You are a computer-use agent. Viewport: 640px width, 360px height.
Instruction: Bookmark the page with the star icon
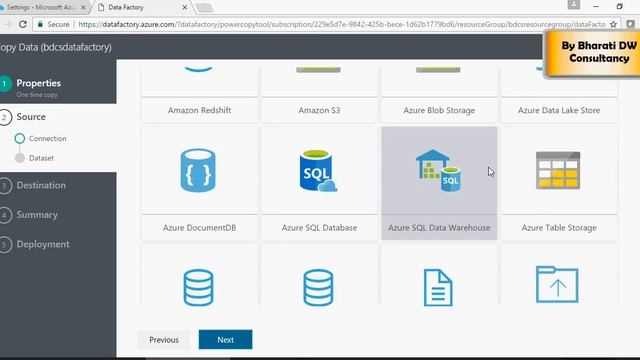tap(613, 24)
